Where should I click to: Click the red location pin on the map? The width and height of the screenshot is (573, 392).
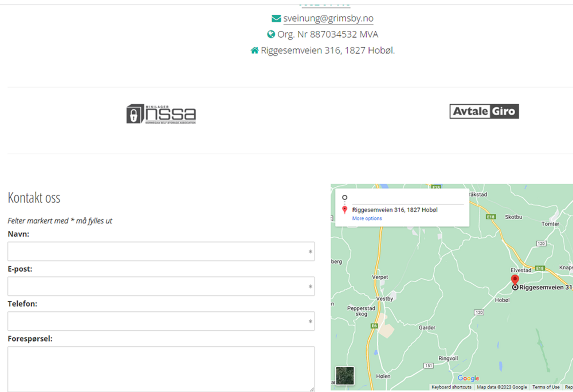coord(515,279)
